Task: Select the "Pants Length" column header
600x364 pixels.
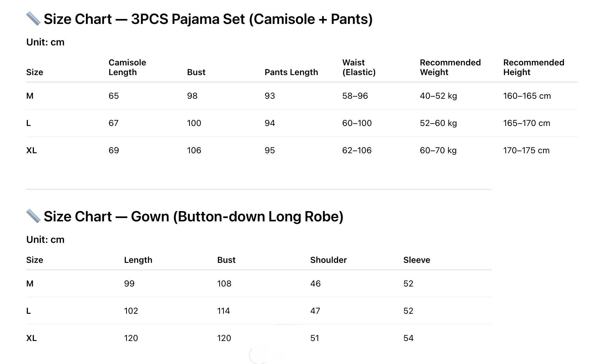Action: click(x=291, y=72)
